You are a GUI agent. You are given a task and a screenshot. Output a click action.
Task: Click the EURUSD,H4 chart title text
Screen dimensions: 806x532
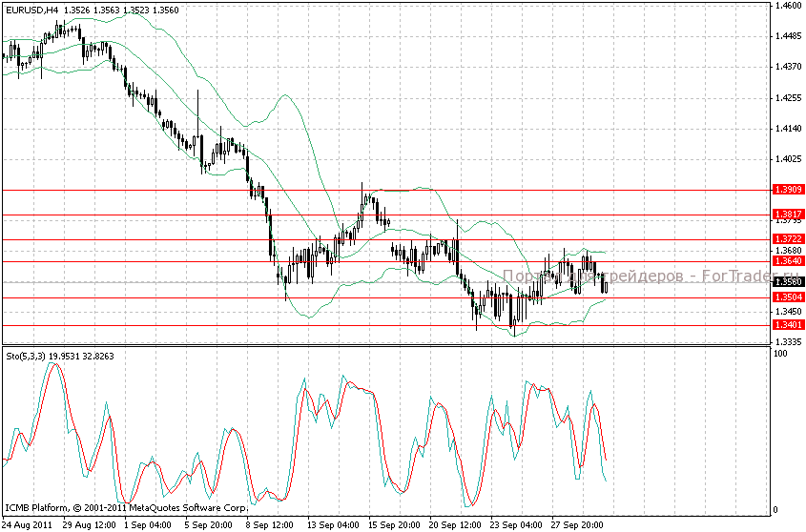click(34, 10)
